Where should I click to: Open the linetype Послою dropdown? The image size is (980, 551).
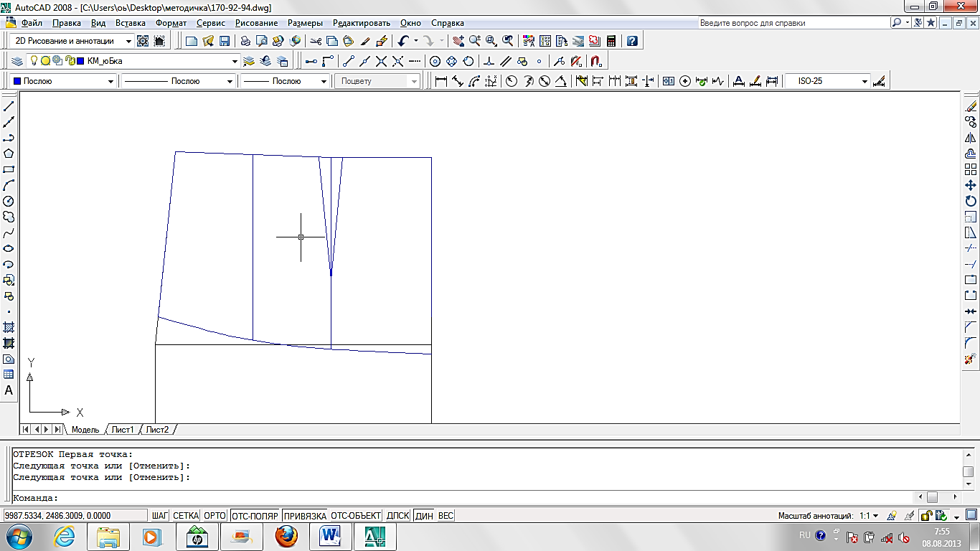pos(230,81)
